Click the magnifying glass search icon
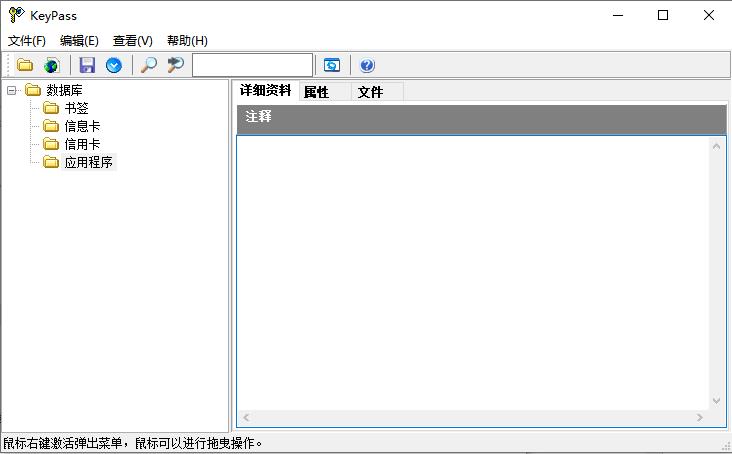The height and width of the screenshot is (454, 732). click(149, 65)
